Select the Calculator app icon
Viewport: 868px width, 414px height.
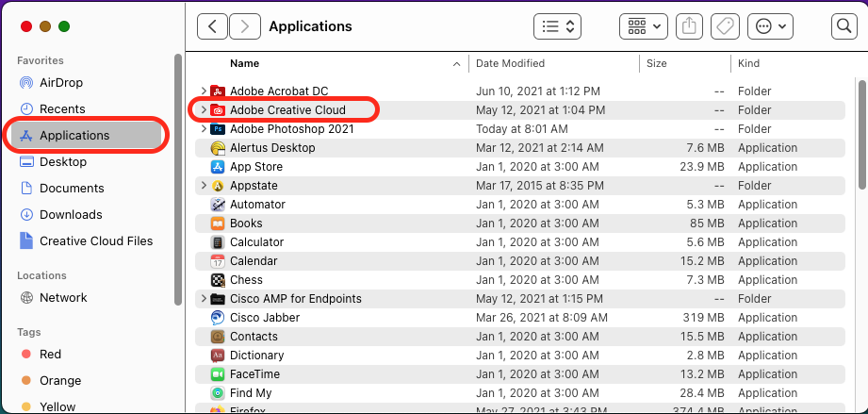218,242
